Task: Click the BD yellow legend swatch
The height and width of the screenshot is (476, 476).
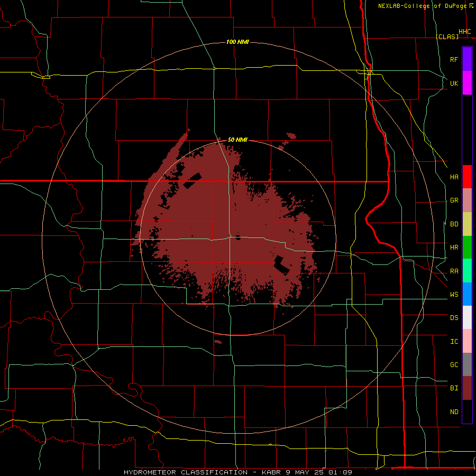Action: pos(467,224)
